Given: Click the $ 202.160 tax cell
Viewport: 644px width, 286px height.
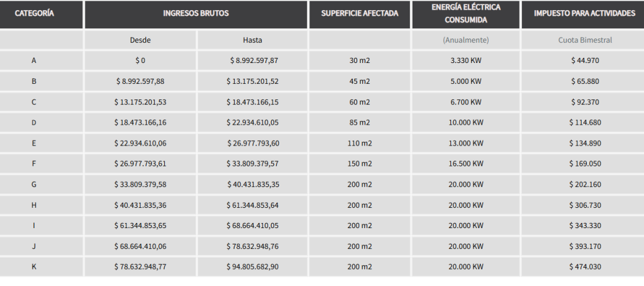Looking at the screenshot, I should pyautogui.click(x=585, y=185).
